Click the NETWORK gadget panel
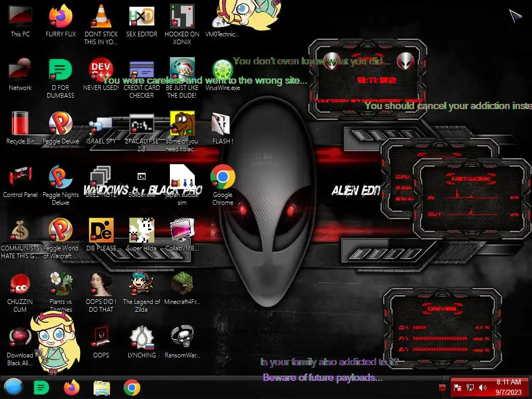 [472, 198]
